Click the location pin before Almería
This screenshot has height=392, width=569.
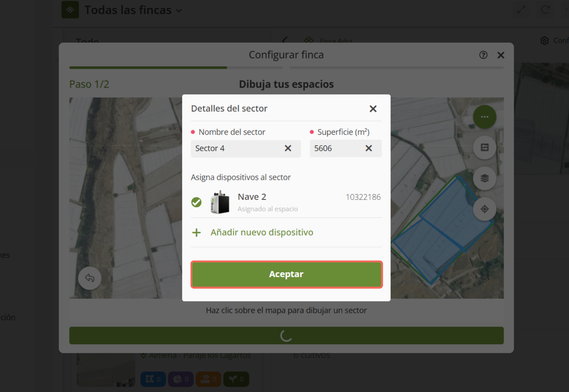[144, 355]
